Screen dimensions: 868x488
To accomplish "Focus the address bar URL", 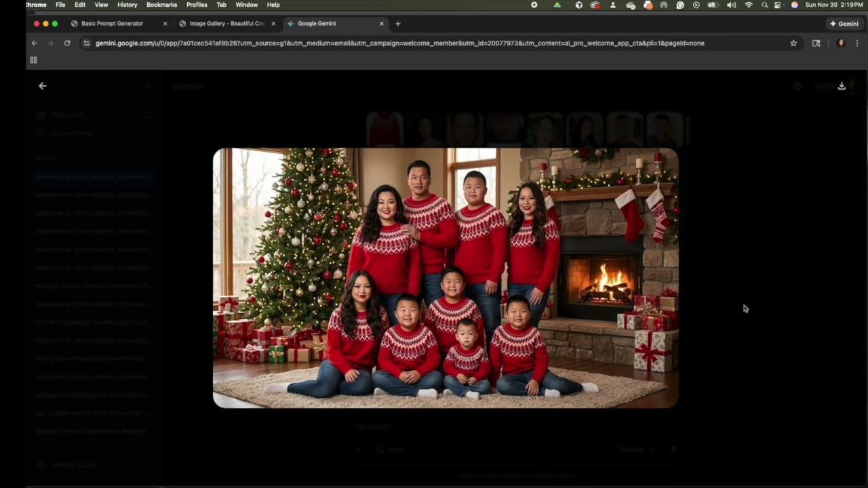I will click(400, 43).
